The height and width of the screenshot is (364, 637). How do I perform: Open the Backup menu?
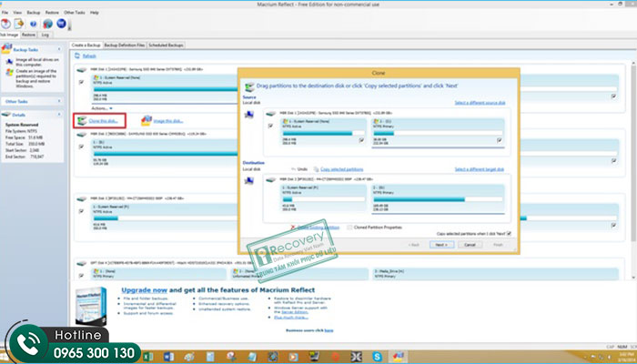tap(34, 13)
